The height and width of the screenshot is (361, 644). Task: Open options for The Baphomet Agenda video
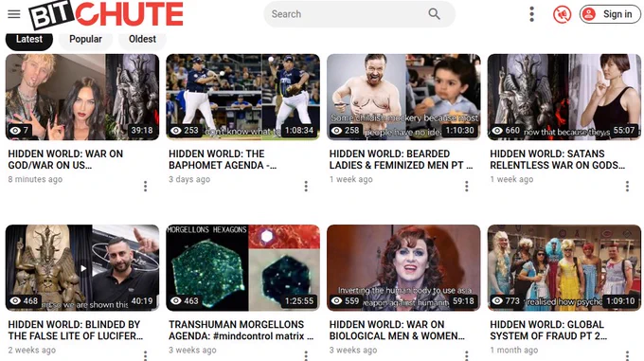[306, 187]
